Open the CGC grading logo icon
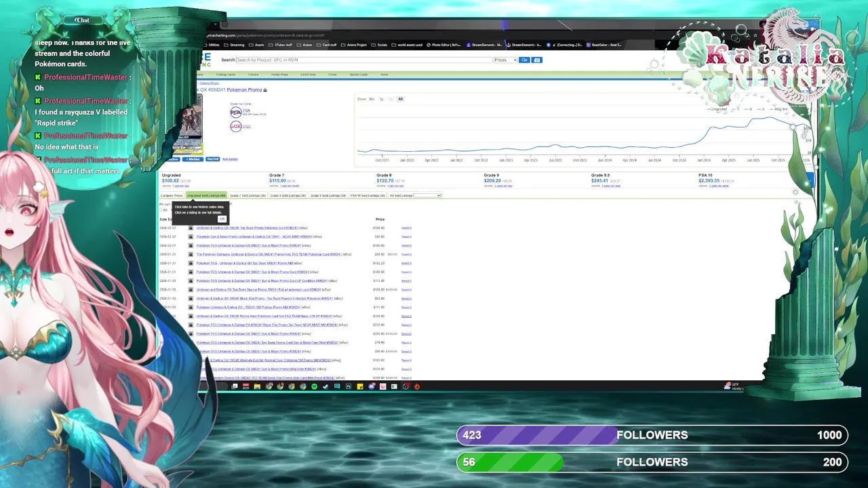 (x=236, y=126)
